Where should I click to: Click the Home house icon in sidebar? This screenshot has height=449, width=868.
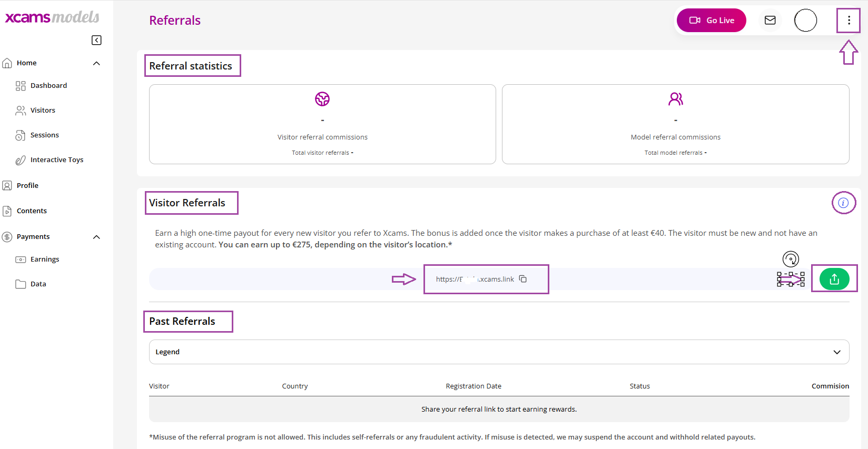tap(7, 63)
